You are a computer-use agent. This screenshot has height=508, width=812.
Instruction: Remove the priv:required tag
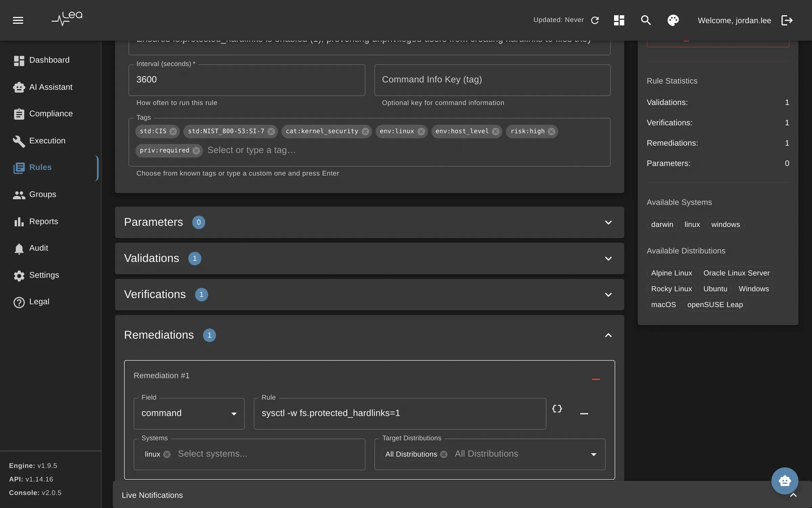pos(196,151)
